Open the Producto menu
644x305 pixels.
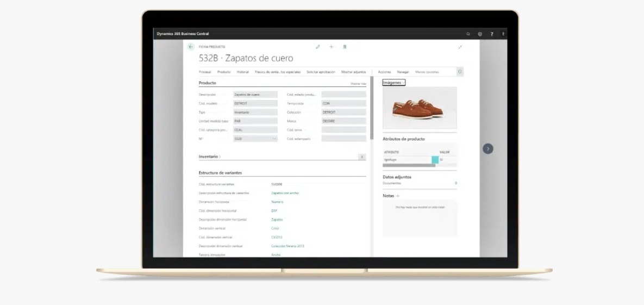tap(224, 72)
